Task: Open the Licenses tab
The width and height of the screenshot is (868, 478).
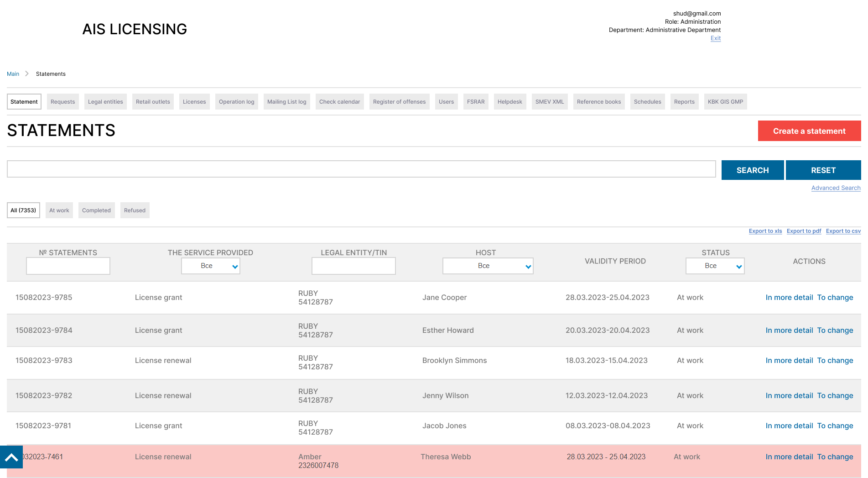Action: pos(194,101)
